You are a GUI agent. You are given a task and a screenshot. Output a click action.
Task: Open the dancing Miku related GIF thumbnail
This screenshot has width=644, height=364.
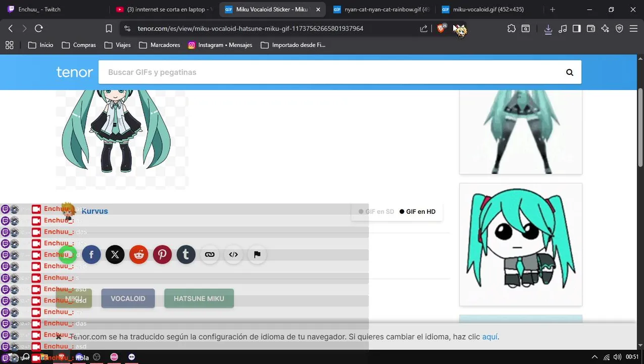coord(521,132)
